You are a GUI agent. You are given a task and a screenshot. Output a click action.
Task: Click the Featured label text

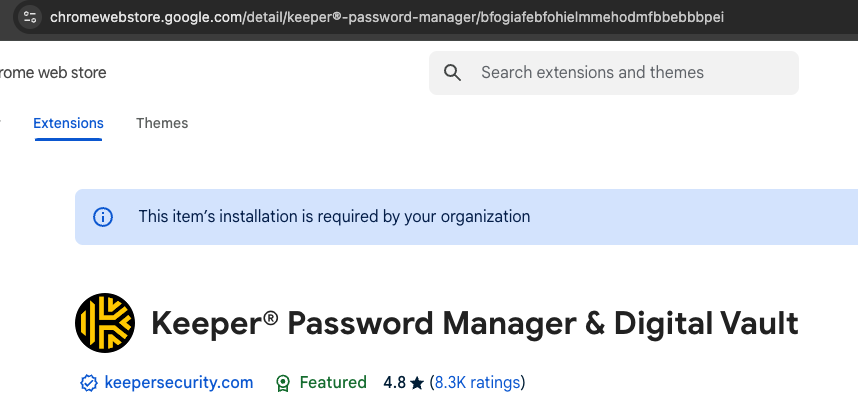coord(333,383)
